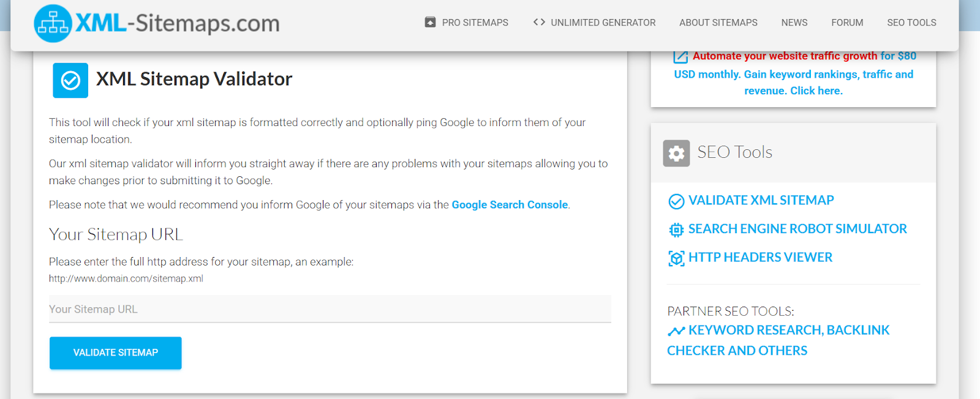This screenshot has width=980, height=399.
Task: Click the XML-Sitemaps.com site title text
Action: (x=178, y=23)
